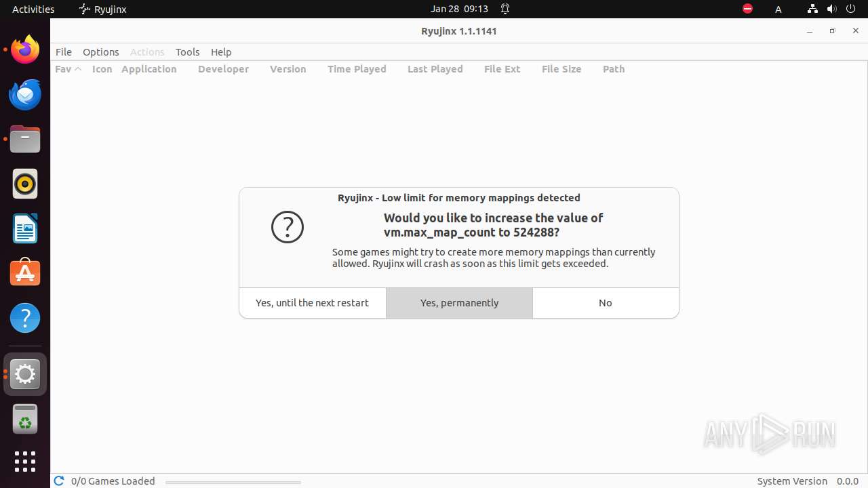
Task: Sort by File Size column
Action: pyautogui.click(x=561, y=69)
